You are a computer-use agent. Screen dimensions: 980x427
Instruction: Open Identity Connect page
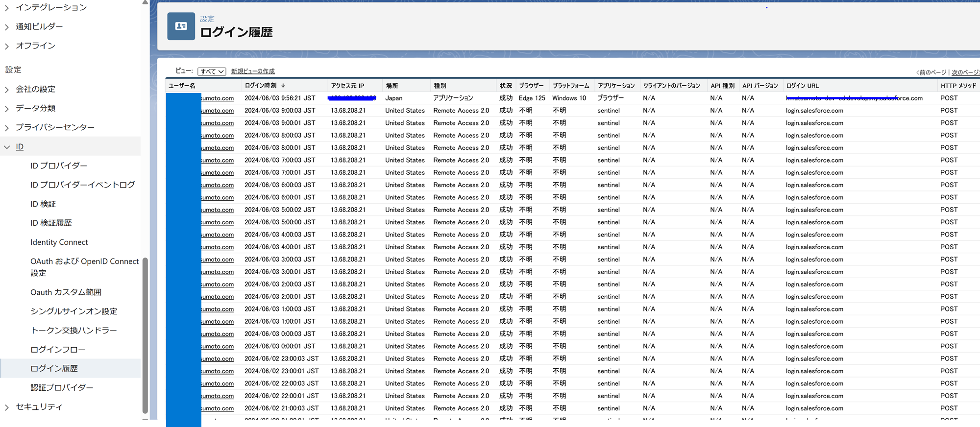point(59,242)
